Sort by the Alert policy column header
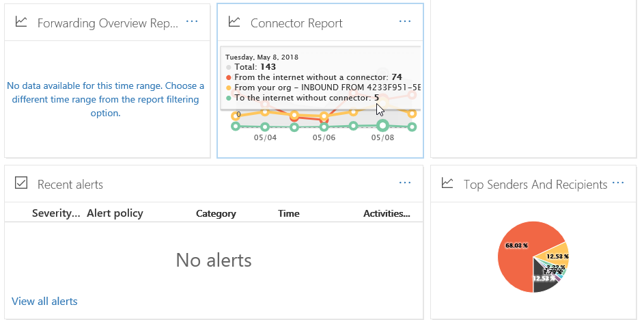Image resolution: width=644 pixels, height=320 pixels. (115, 213)
